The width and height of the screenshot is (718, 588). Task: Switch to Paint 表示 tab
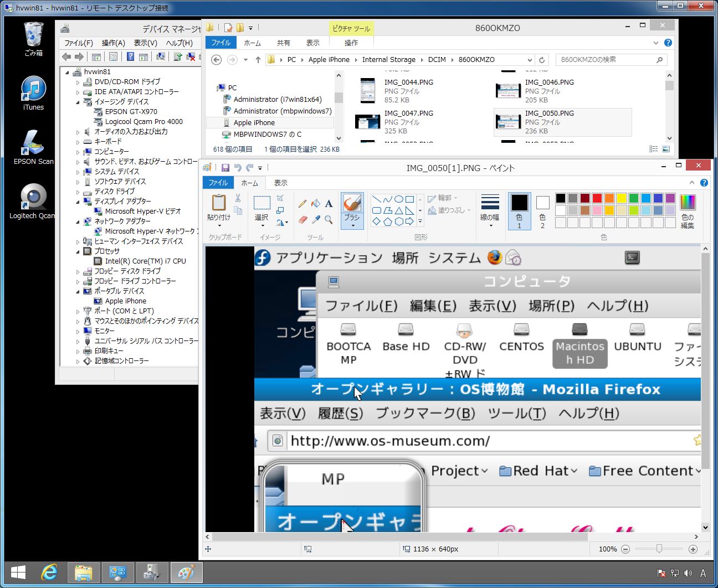(280, 183)
